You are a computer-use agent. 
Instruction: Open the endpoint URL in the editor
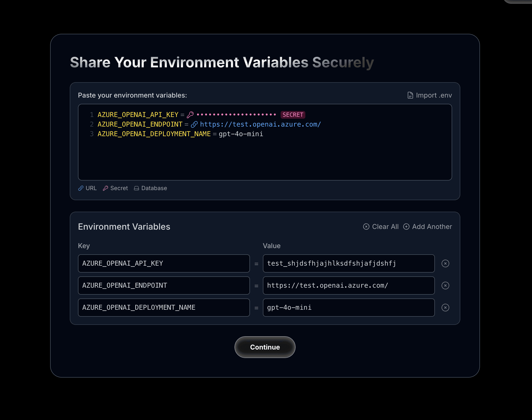coord(260,124)
